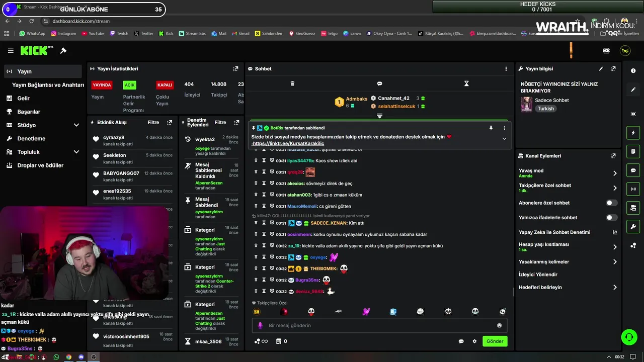
Task: Open Yavaş mod options arrow
Action: click(614, 173)
